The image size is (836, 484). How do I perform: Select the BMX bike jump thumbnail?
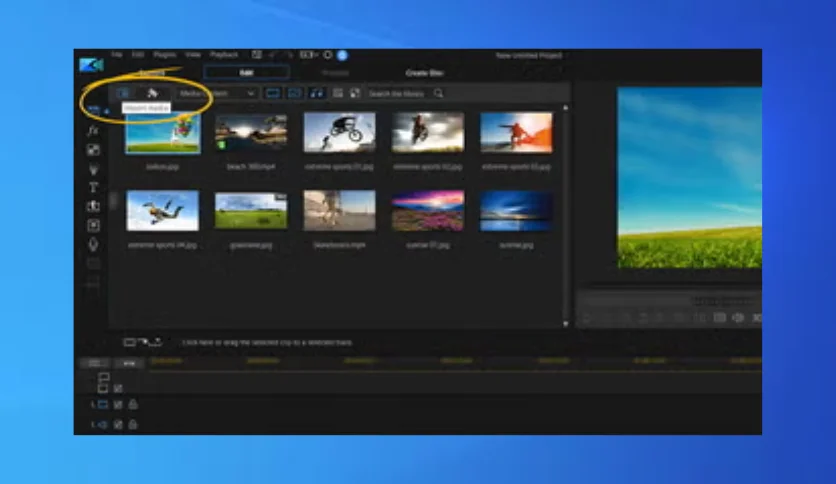click(x=340, y=133)
